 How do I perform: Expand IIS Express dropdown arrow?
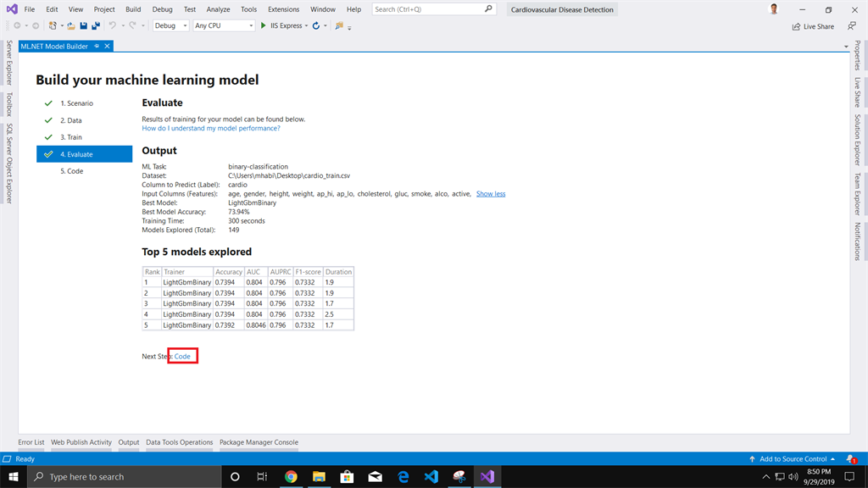coord(306,26)
